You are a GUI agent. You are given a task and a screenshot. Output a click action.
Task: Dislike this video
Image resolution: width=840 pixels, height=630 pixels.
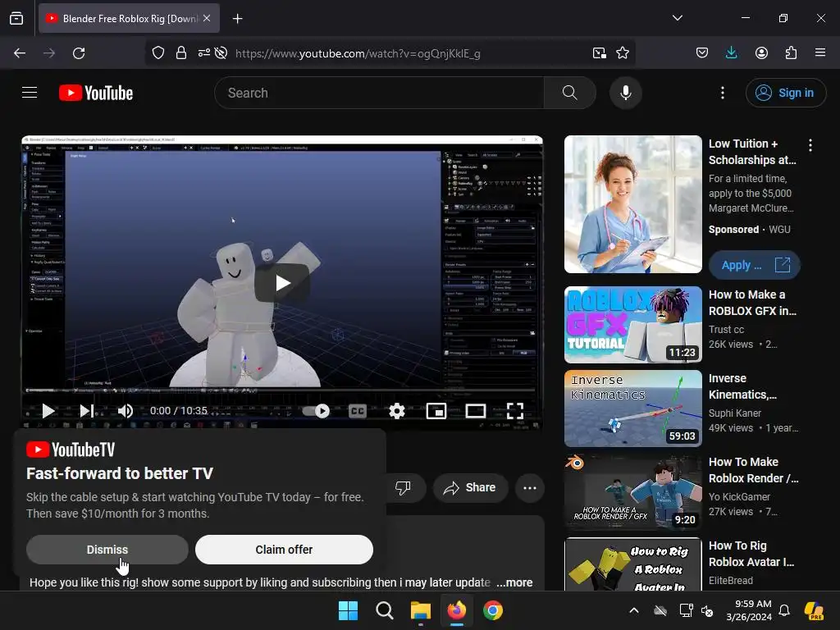coord(403,487)
